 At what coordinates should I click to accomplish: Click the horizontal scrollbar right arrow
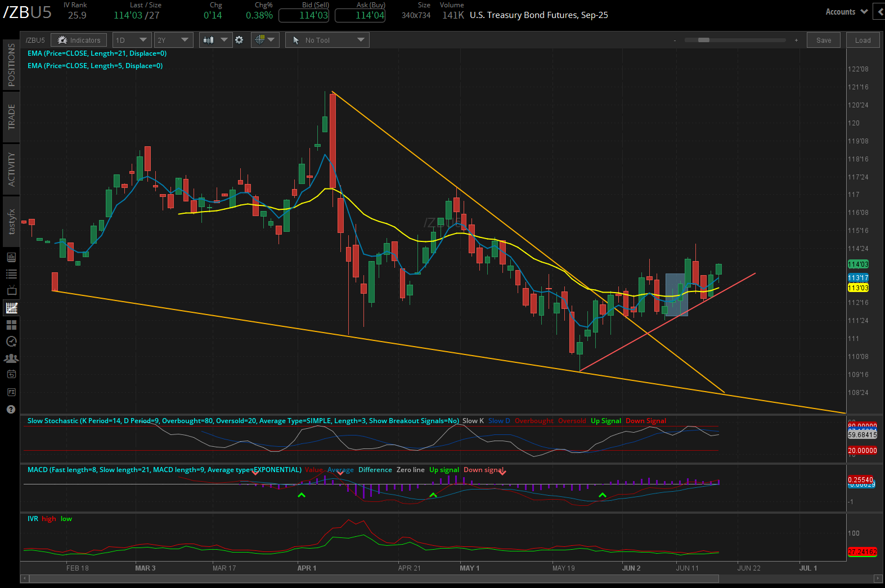[x=878, y=578]
